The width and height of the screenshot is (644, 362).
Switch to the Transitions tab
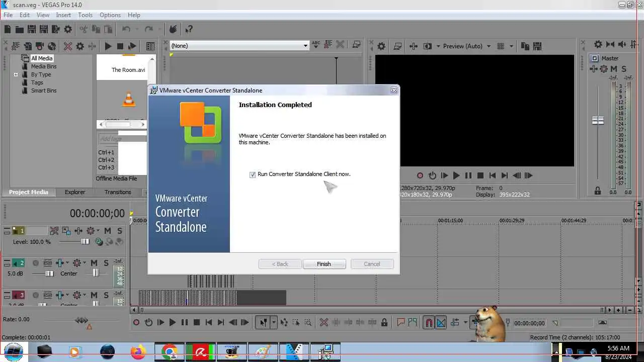[x=118, y=192]
